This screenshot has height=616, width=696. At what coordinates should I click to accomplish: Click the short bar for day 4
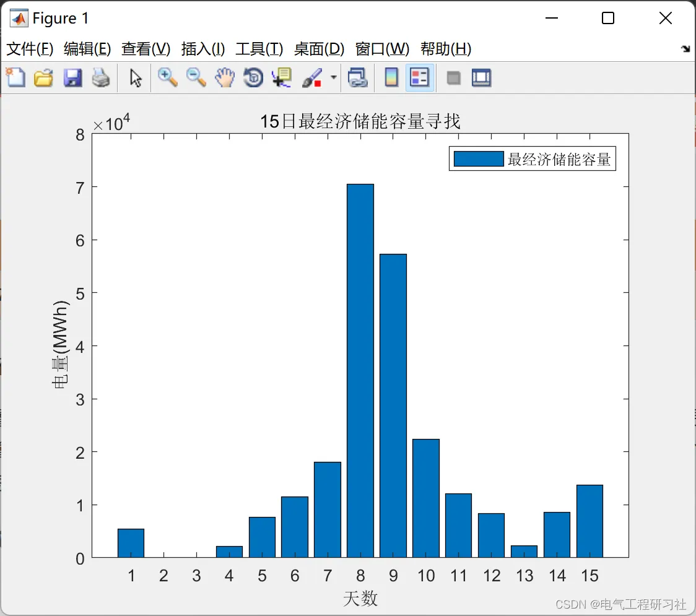(230, 552)
